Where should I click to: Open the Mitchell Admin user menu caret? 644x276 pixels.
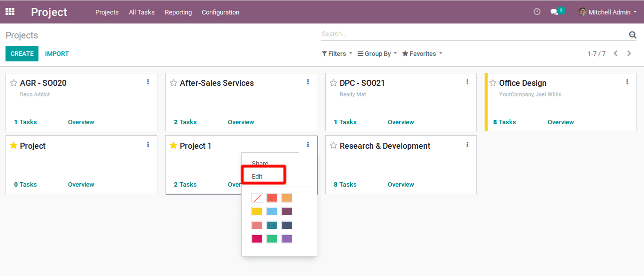tap(635, 12)
